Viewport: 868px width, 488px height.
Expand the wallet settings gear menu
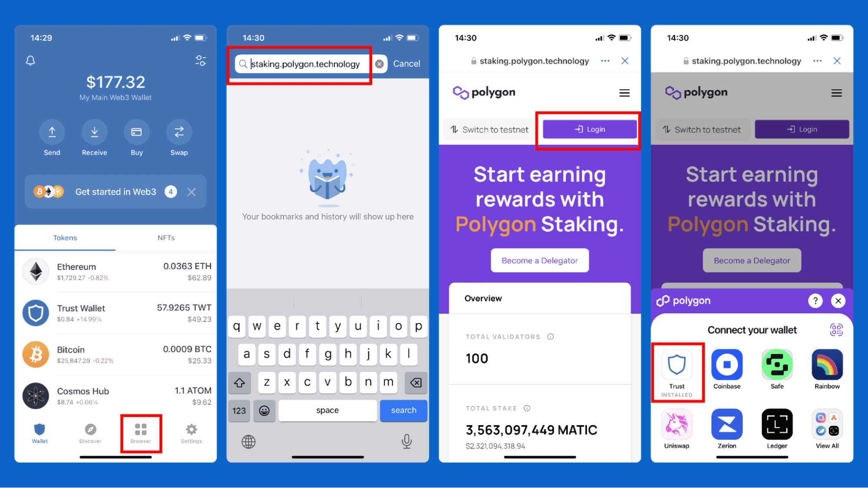click(191, 429)
